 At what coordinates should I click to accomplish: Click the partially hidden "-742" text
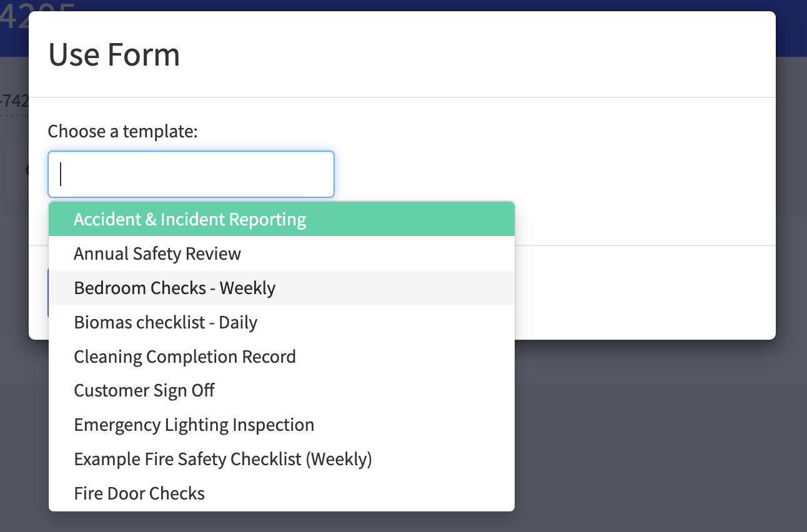(14, 101)
